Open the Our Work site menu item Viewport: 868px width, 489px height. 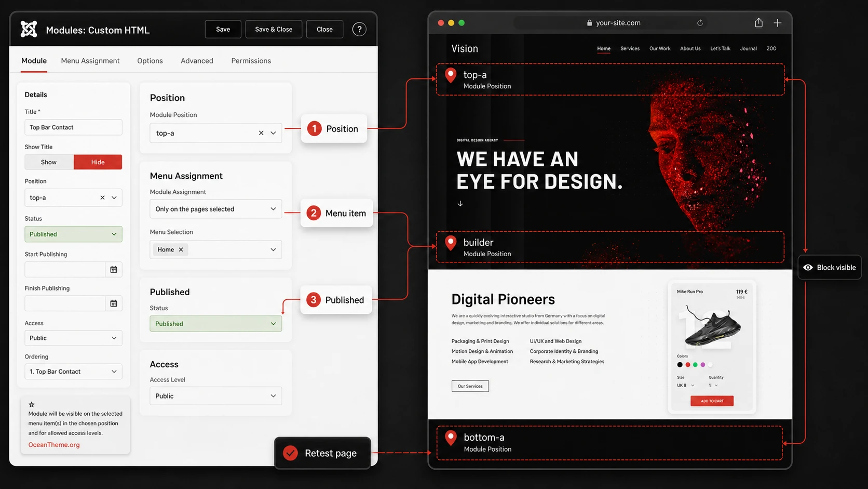click(660, 48)
